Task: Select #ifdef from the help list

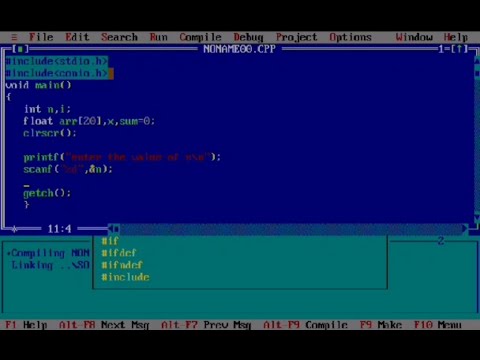Action: (119, 253)
